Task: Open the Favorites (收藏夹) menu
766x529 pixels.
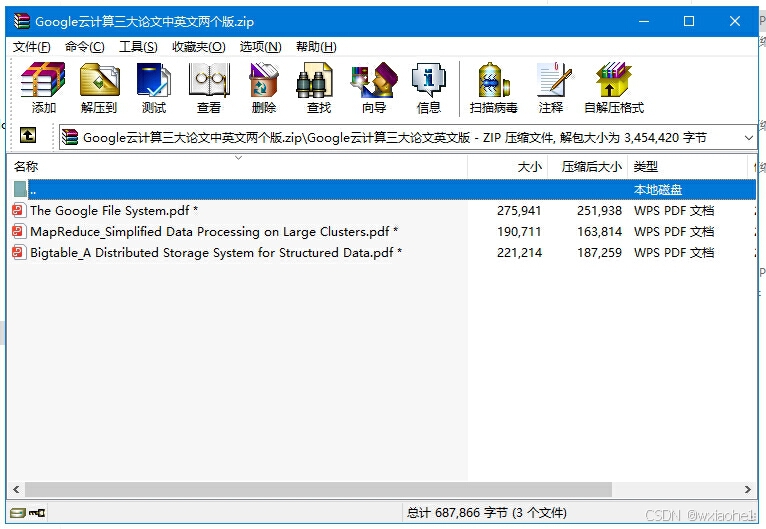Action: click(198, 47)
